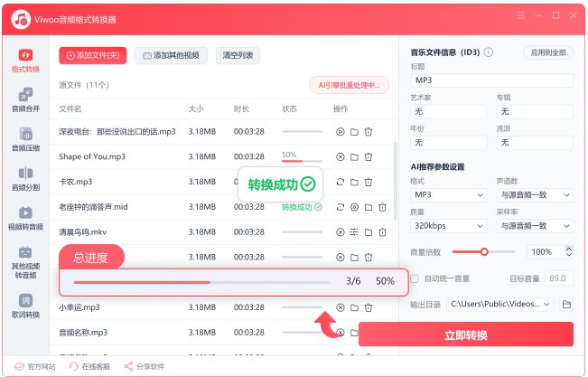Click the 专辑 input field
This screenshot has width=588, height=377.
click(x=535, y=111)
